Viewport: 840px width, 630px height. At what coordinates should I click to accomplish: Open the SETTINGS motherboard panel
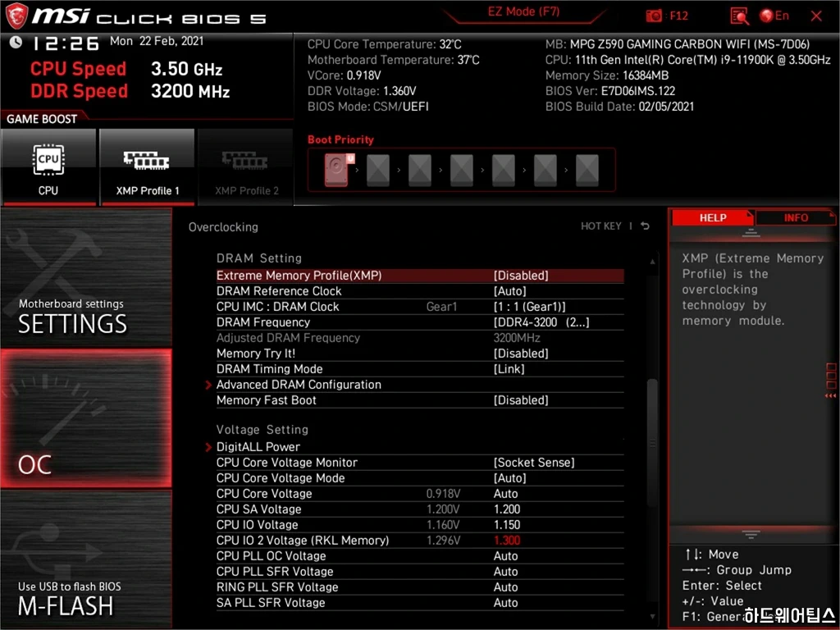tap(86, 277)
